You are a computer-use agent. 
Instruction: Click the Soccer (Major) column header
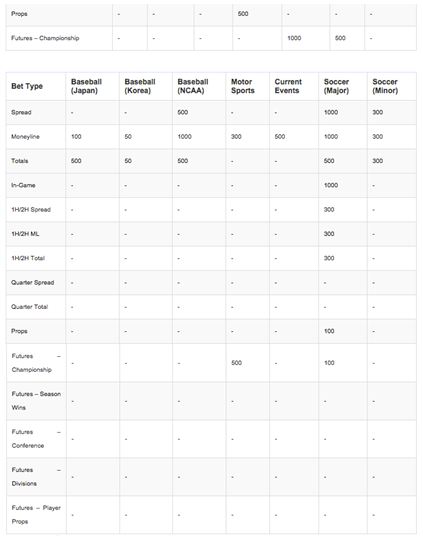pos(336,86)
